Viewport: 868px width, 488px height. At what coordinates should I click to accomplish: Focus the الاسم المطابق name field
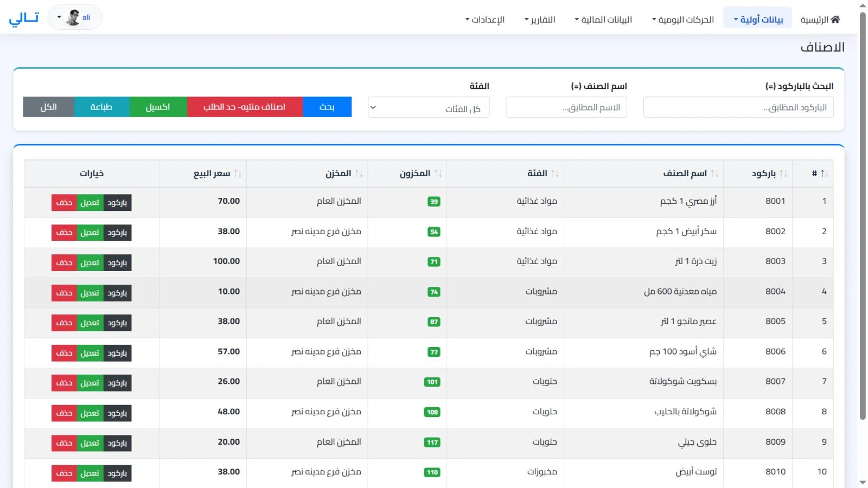[566, 107]
